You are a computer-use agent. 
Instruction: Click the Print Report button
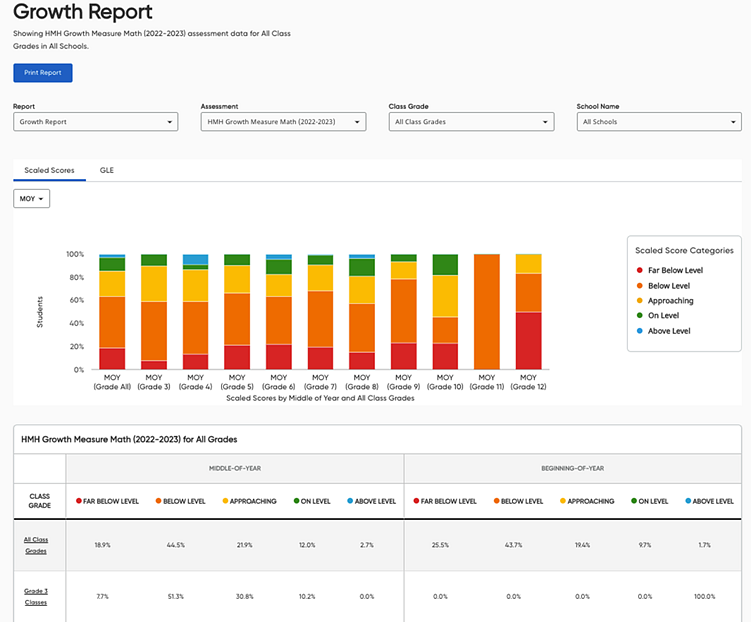pos(43,73)
